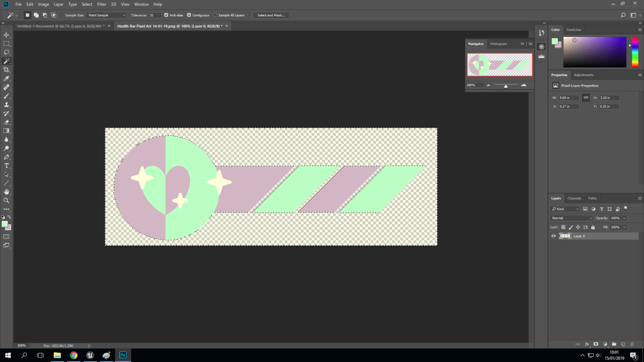Click the foreground color swatch
Screen dimensions: 644x362
[5, 224]
